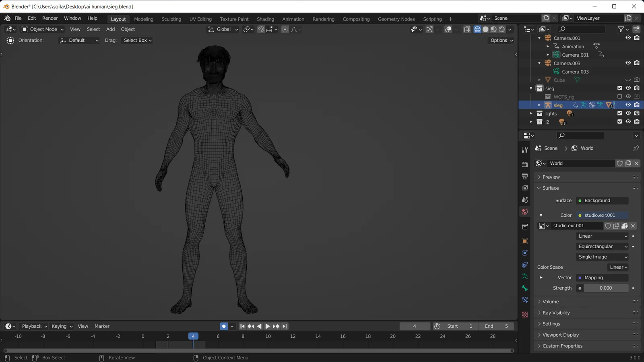Expand the Camera.003 tree item
The image size is (644, 362).
click(x=539, y=63)
